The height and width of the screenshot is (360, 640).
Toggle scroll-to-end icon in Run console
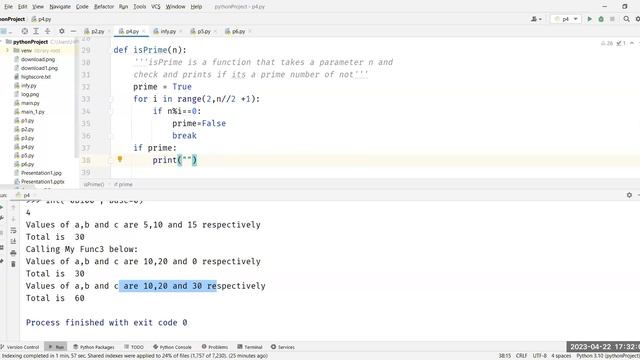[x=13, y=242]
